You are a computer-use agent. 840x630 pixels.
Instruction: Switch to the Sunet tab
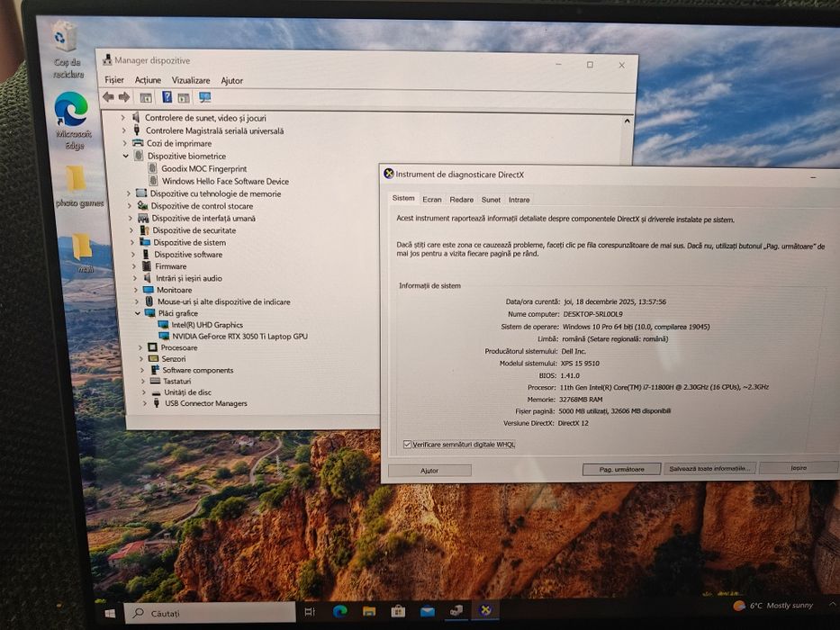point(491,200)
